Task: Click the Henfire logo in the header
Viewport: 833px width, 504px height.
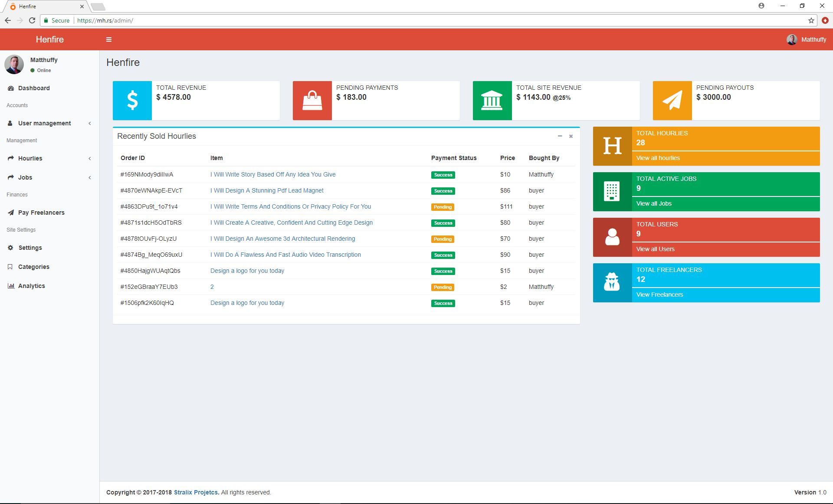Action: (49, 39)
